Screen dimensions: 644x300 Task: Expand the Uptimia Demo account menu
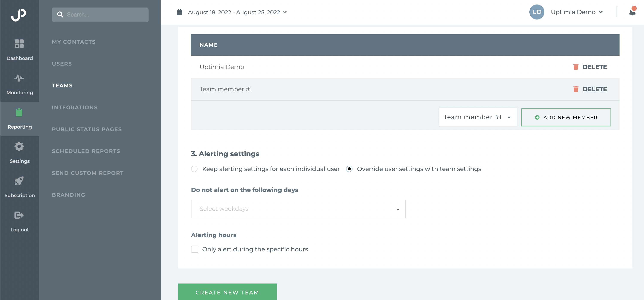coord(577,12)
